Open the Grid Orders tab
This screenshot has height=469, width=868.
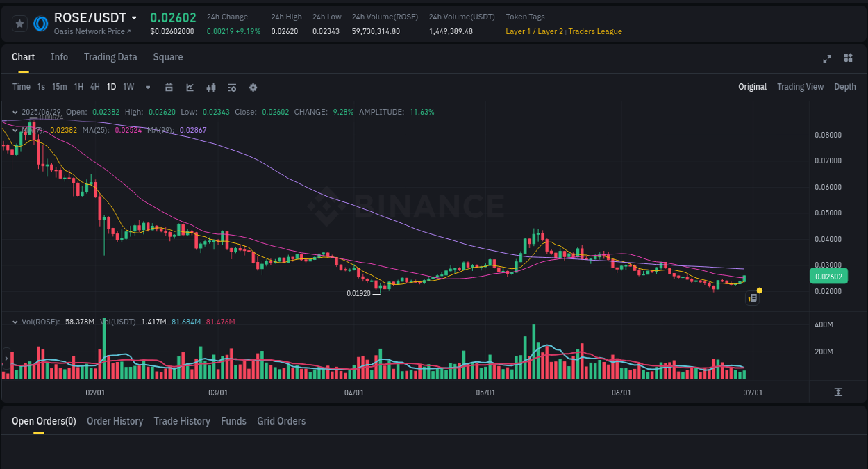click(x=281, y=421)
